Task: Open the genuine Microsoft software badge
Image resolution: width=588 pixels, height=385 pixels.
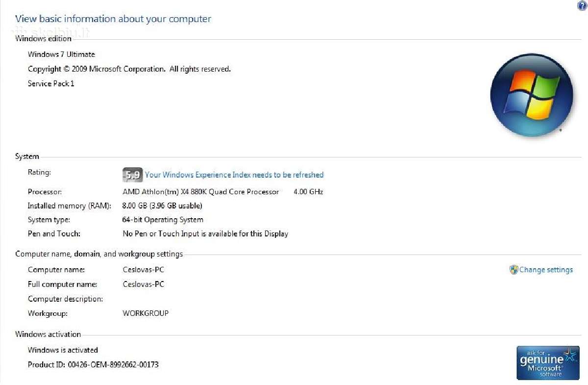Action: [548, 363]
